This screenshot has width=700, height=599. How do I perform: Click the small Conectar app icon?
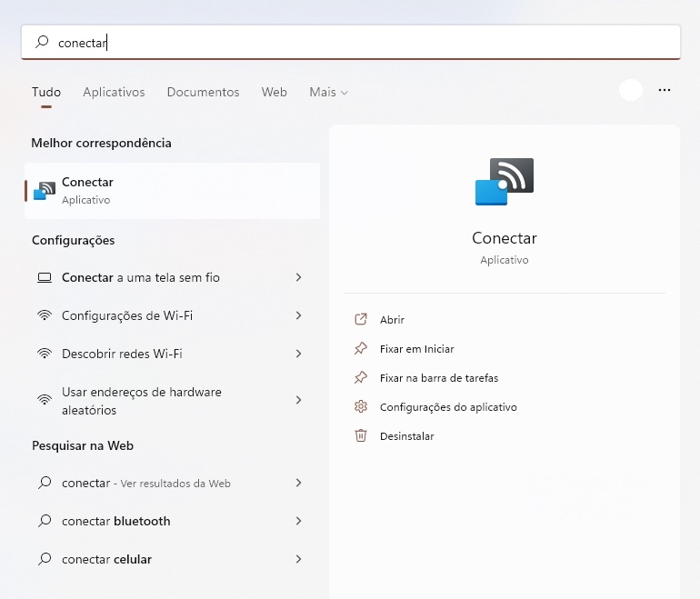pos(45,191)
